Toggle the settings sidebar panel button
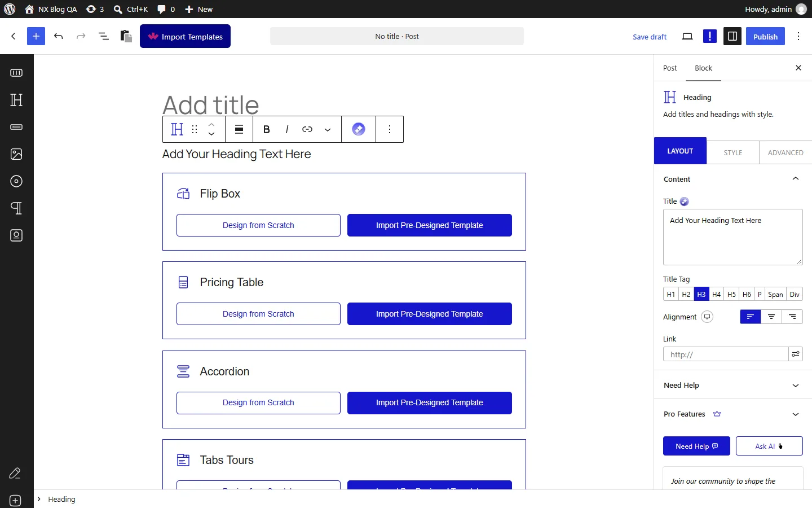Image resolution: width=812 pixels, height=508 pixels. pos(732,37)
